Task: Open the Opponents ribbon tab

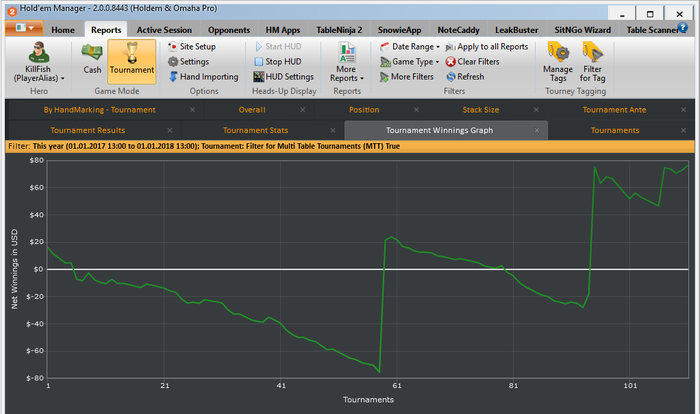Action: point(229,30)
